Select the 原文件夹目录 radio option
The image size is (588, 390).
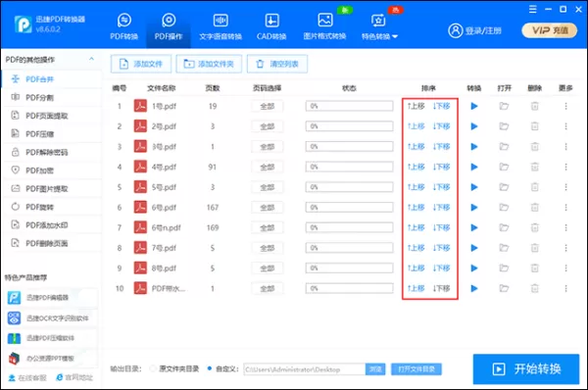(153, 369)
